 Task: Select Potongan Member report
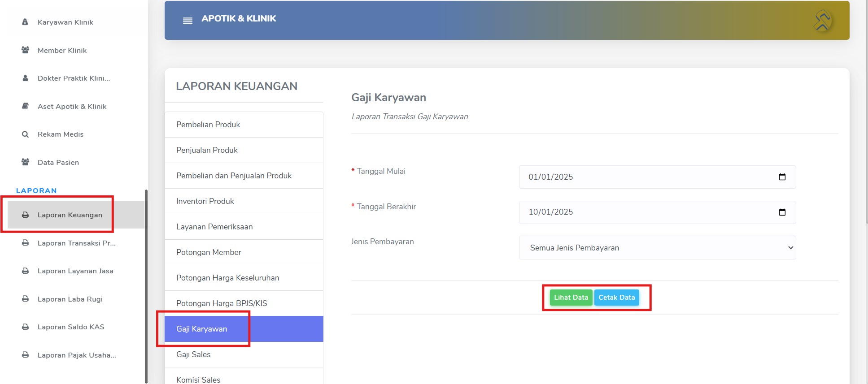coord(244,252)
